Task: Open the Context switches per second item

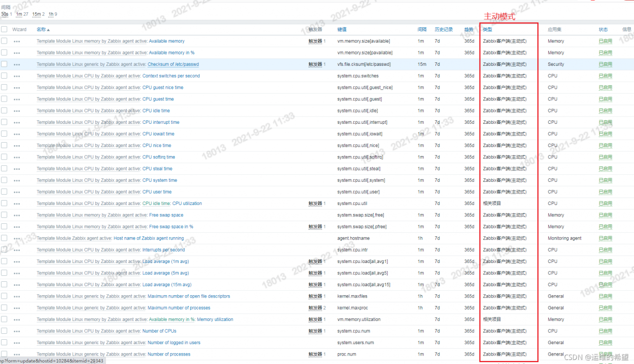Action: click(x=171, y=76)
